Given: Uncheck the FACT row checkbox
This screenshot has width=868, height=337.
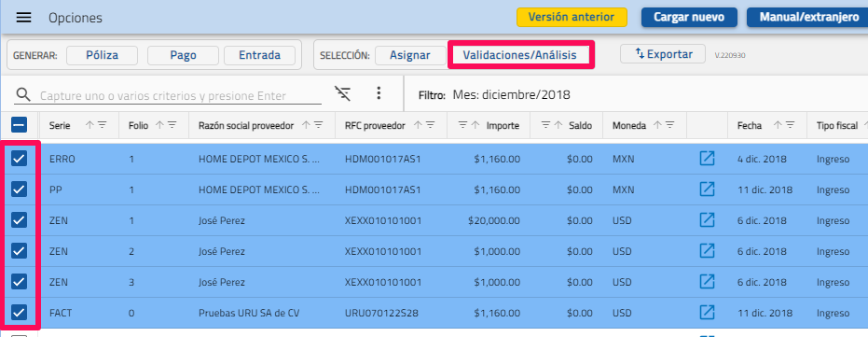Looking at the screenshot, I should click(19, 313).
